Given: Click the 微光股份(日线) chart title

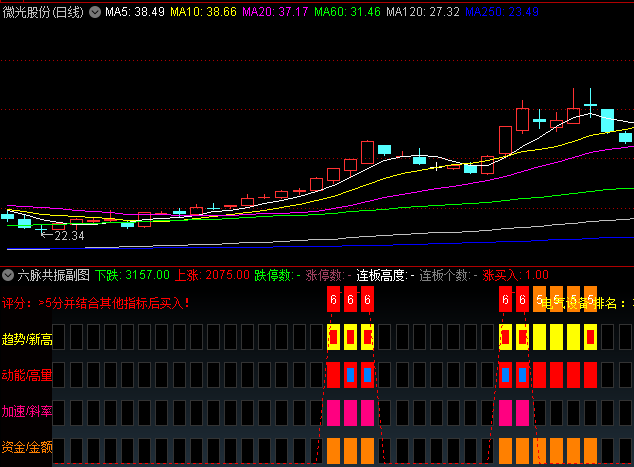Looking at the screenshot, I should pos(43,13).
